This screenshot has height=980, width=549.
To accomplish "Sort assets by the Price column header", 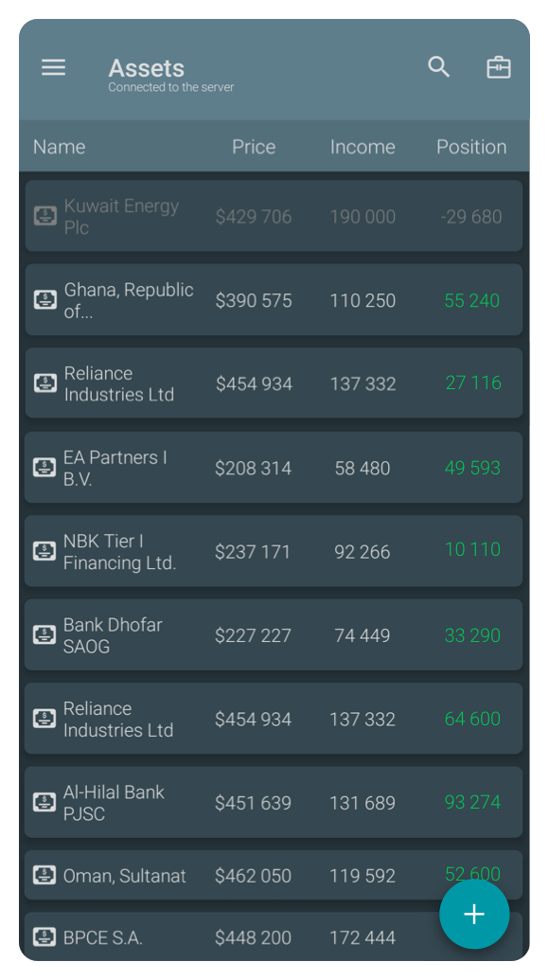I will (x=254, y=147).
